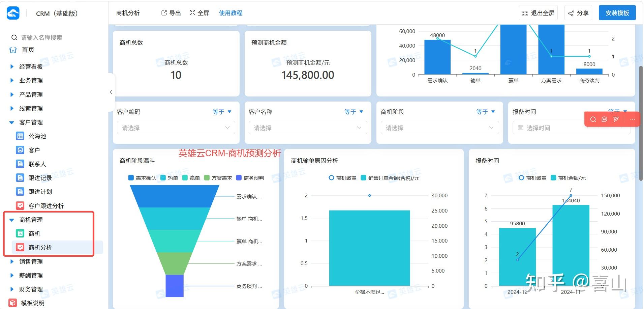Click the 跟进记录 document icon
The height and width of the screenshot is (309, 644).
[20, 178]
